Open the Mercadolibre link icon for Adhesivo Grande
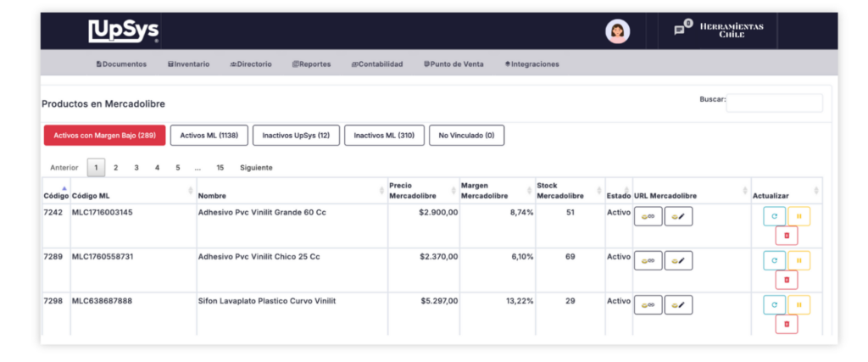868x362 pixels. point(648,216)
